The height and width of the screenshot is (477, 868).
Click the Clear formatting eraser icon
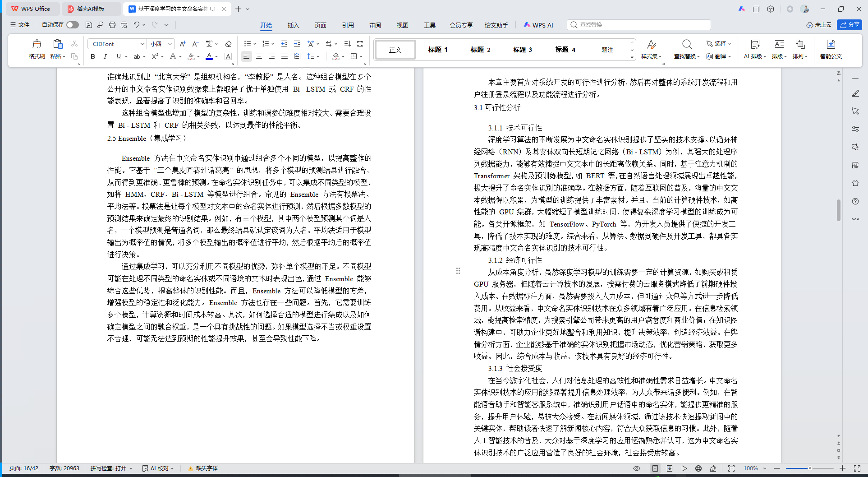[228, 44]
